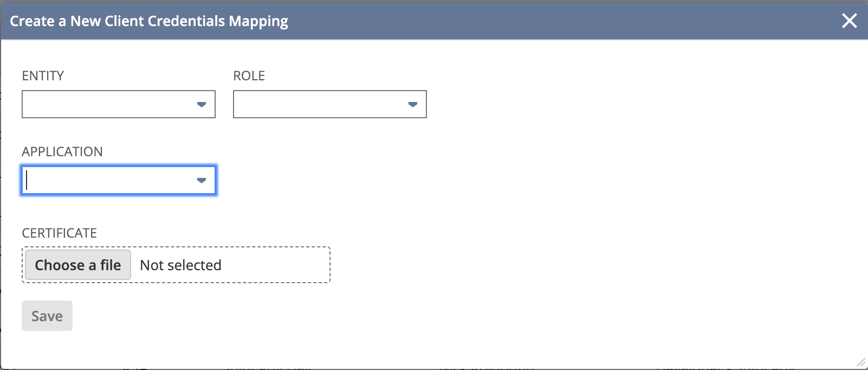Click the dialog title text
Viewport: 868px width, 370px height.
tap(149, 21)
